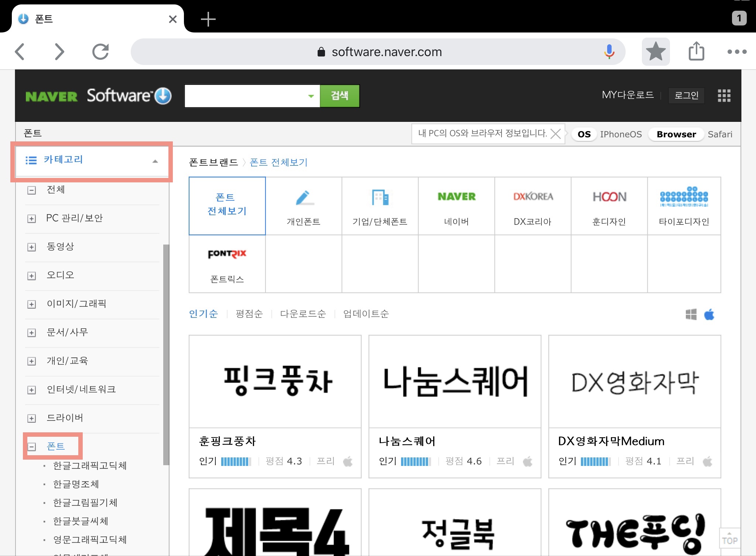Click the green 검색 button
Viewport: 756px width, 556px height.
(339, 96)
